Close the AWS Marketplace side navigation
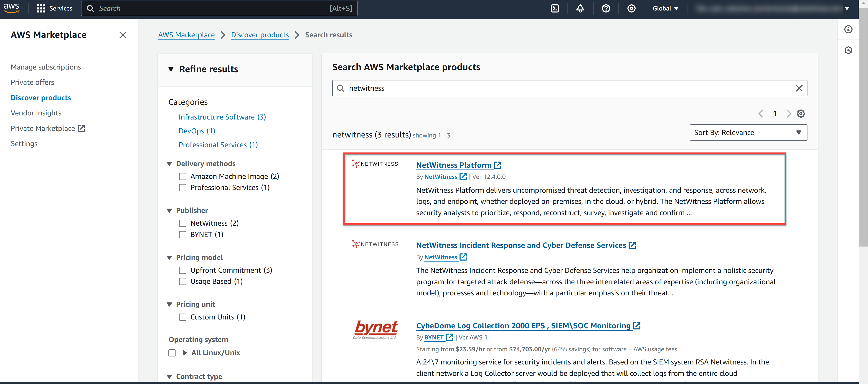Image resolution: width=868 pixels, height=384 pixels. (x=123, y=35)
